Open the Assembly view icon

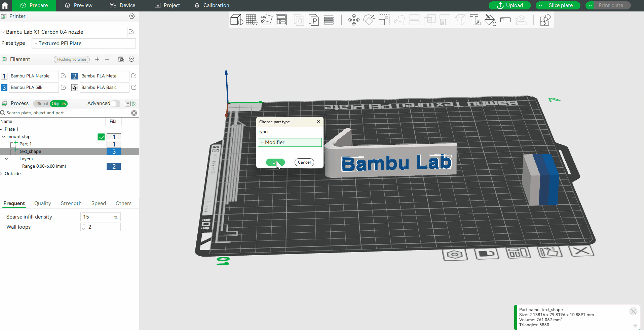tap(545, 20)
